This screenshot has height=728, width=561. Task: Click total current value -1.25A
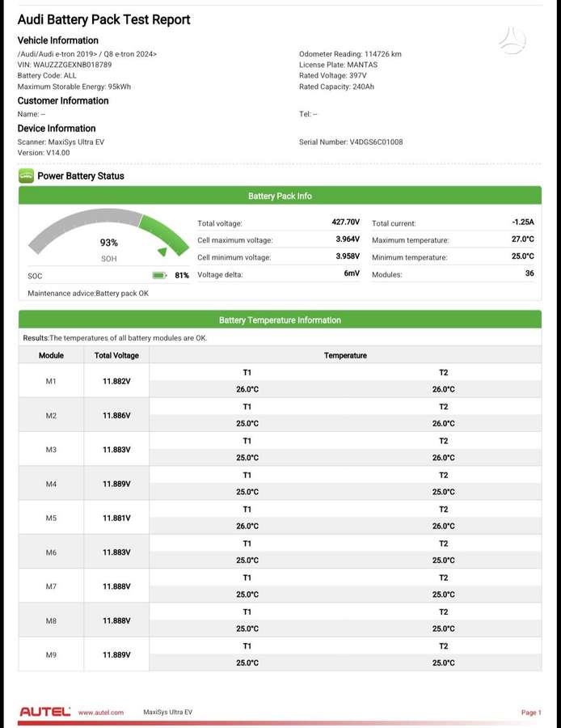523,222
